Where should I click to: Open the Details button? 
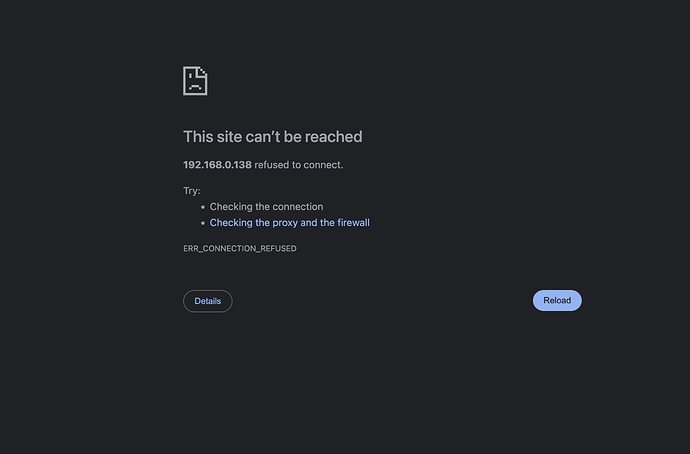pyautogui.click(x=208, y=301)
